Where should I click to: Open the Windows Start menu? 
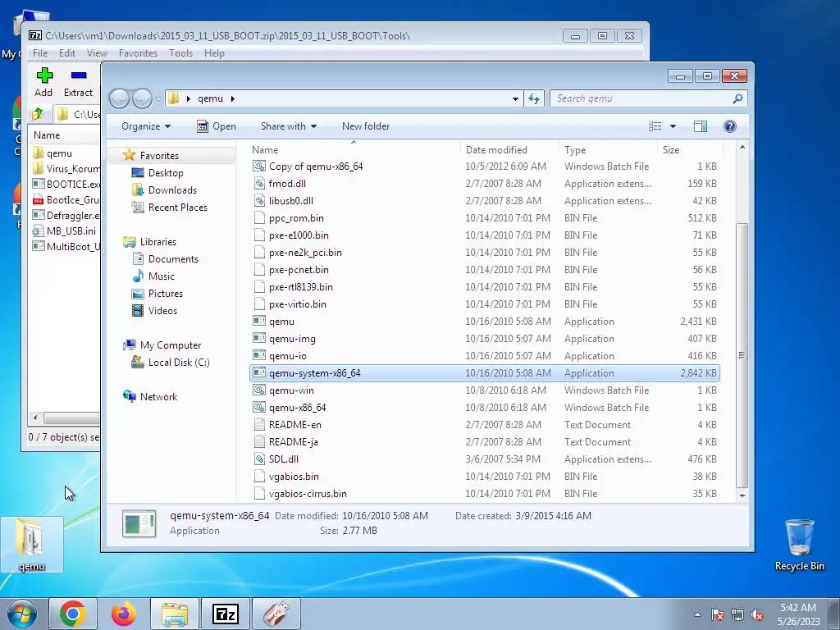point(22,614)
